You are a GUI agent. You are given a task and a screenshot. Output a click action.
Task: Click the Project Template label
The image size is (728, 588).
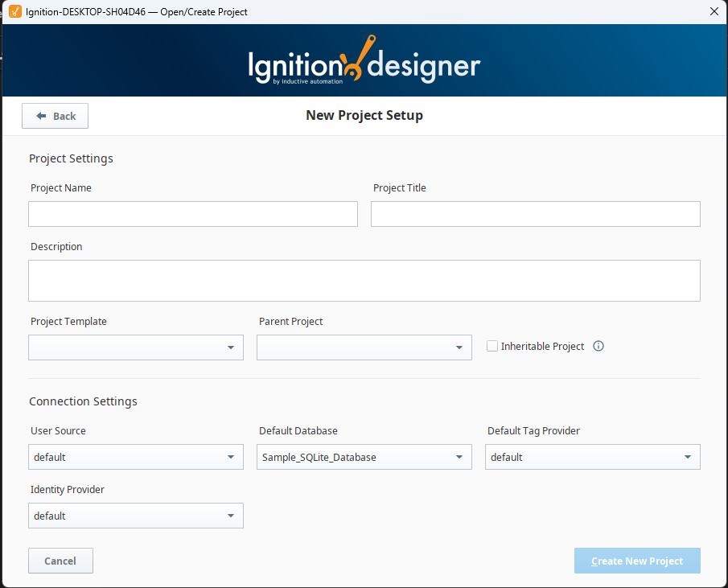(68, 322)
